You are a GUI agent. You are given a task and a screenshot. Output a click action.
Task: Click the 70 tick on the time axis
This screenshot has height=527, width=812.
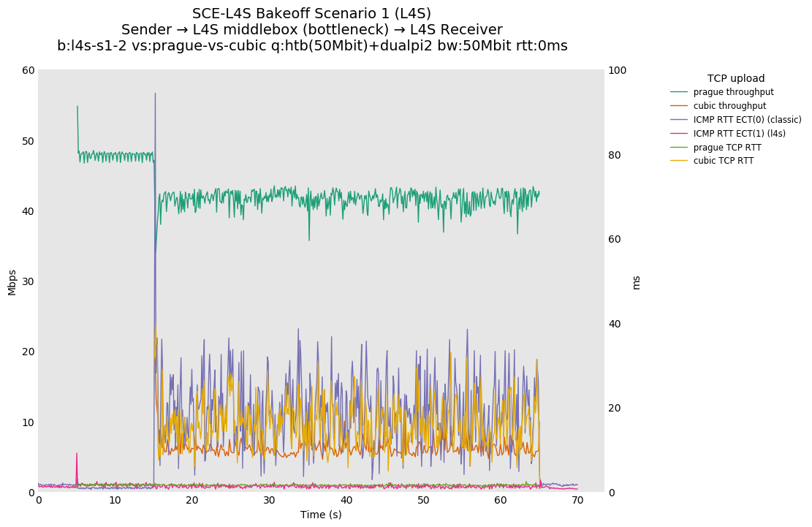point(577,500)
